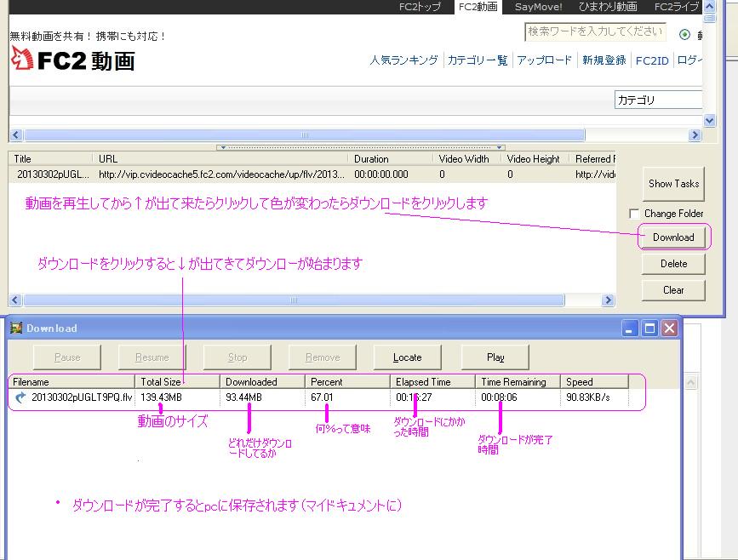The image size is (738, 560).
Task: Open the カテゴリ一覧 link
Action: click(478, 60)
